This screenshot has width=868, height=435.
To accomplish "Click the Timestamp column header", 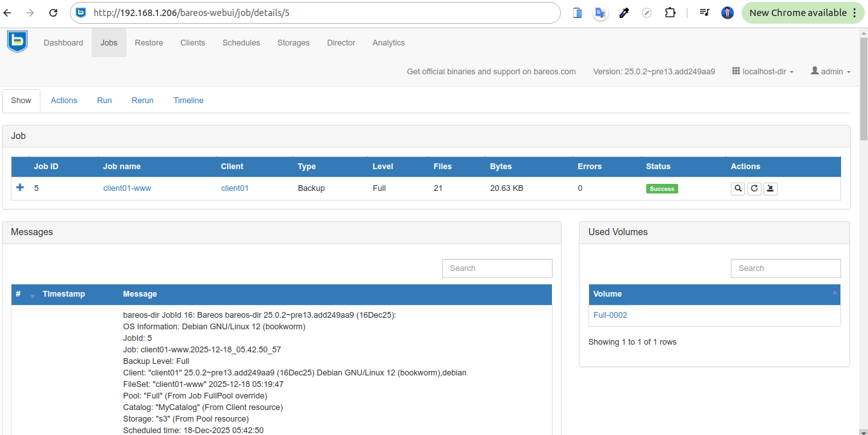I will [x=63, y=294].
